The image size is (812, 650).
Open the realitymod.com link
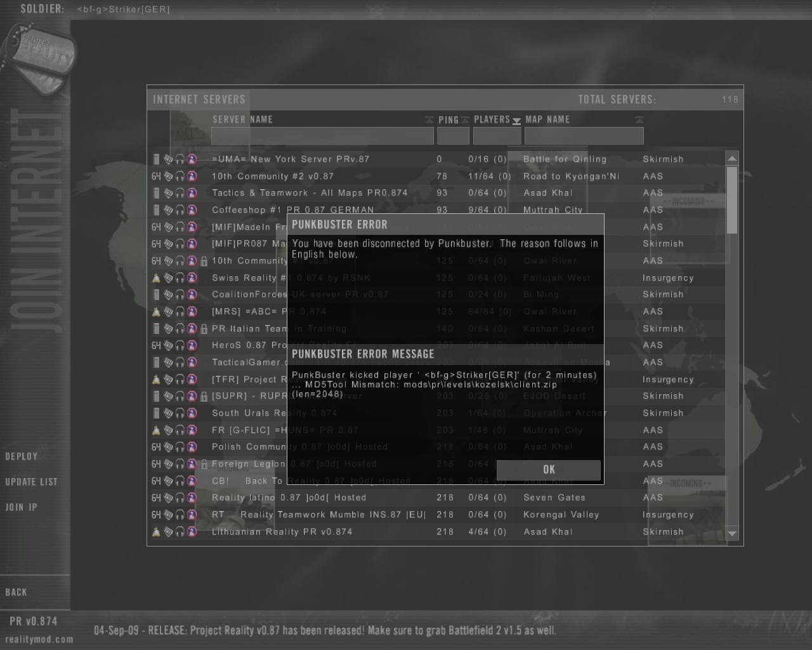[39, 639]
